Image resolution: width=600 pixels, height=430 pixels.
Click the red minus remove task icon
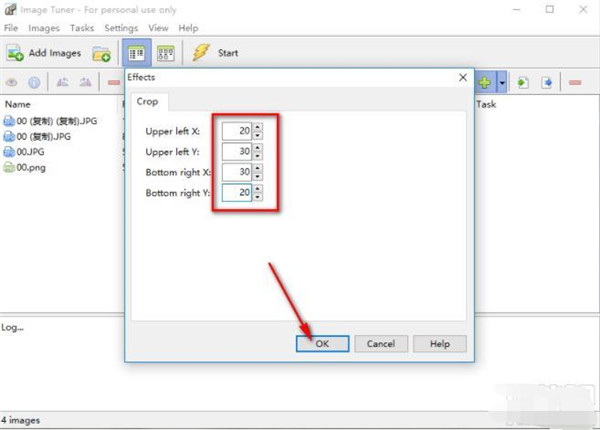tap(575, 82)
